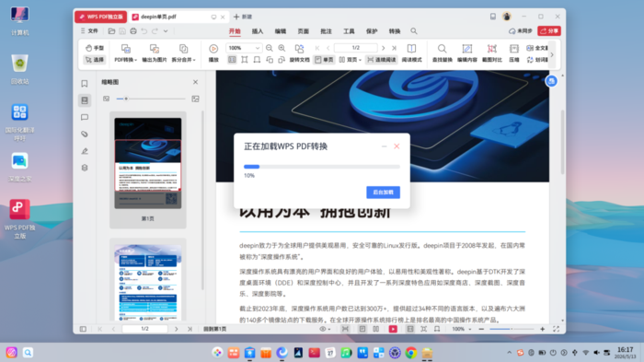
Task: Open 截图对比 screenshot compare tool
Action: coord(492,53)
